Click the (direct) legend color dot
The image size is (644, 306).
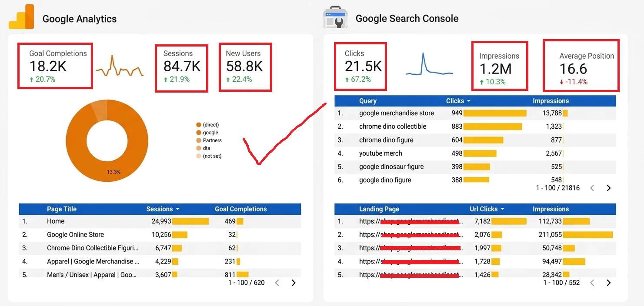pyautogui.click(x=199, y=125)
